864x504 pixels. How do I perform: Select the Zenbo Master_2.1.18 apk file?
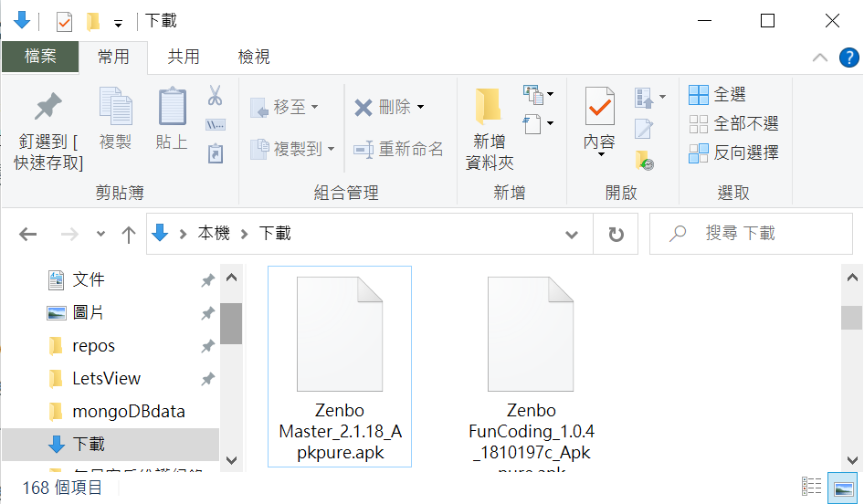(x=340, y=366)
